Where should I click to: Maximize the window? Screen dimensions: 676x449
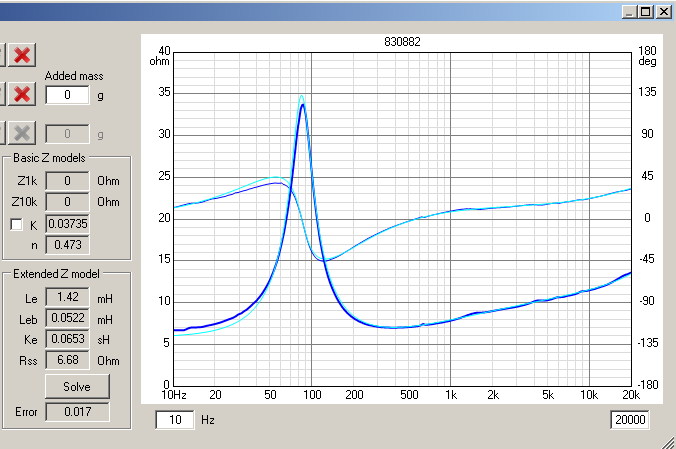pos(646,12)
